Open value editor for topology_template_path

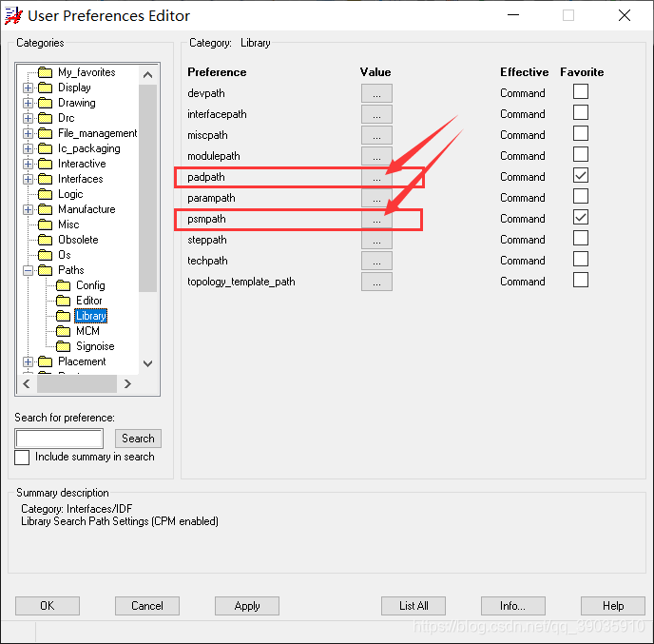pos(376,282)
